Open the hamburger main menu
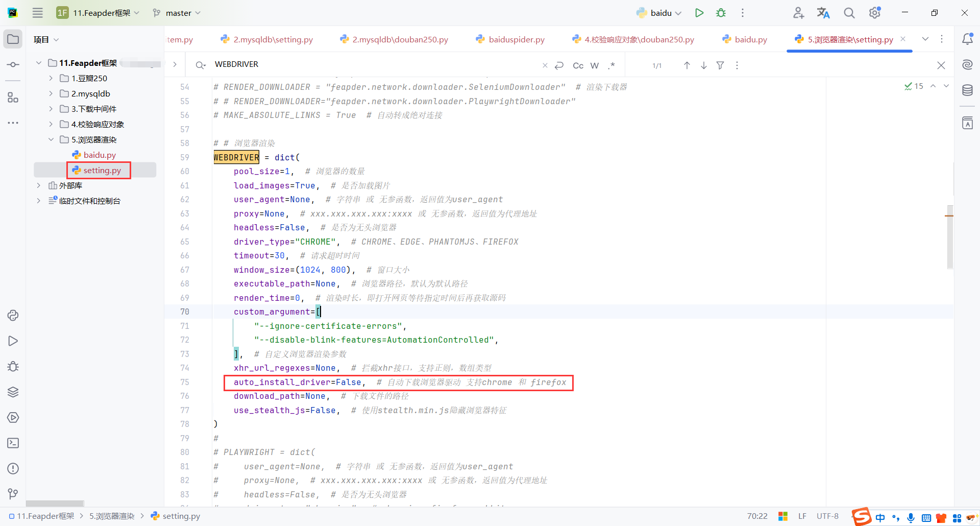Screen dimensions: 980x526 tap(37, 13)
